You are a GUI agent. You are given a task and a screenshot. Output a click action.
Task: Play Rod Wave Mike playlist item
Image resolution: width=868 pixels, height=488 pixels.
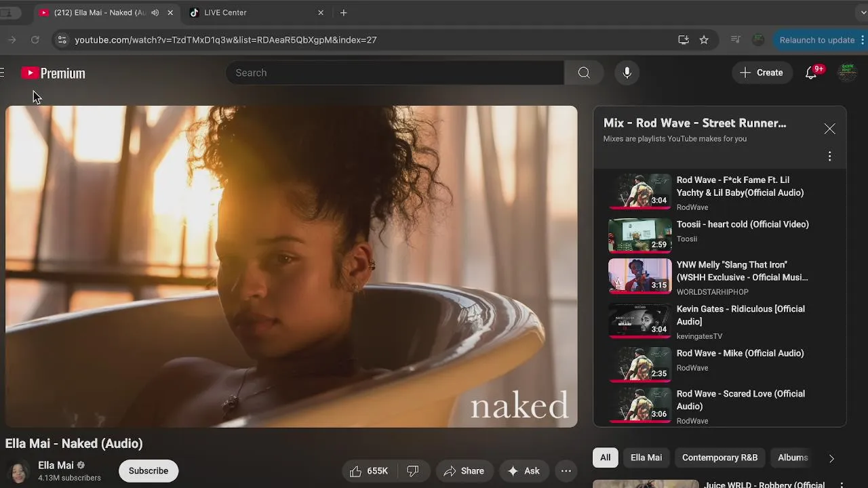click(719, 364)
